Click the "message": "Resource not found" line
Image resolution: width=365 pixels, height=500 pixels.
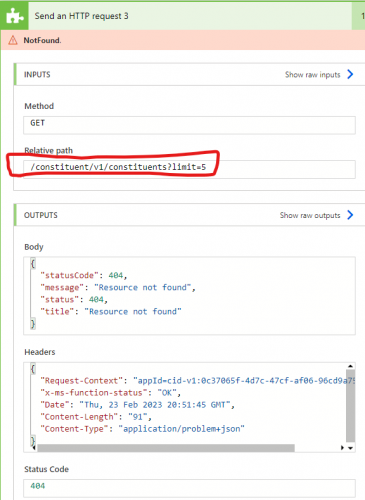118,287
